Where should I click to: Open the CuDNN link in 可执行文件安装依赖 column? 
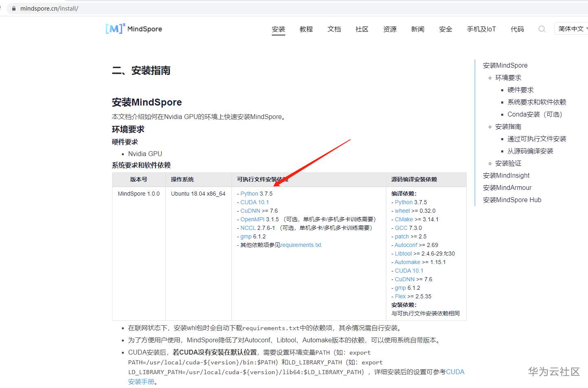click(x=250, y=211)
